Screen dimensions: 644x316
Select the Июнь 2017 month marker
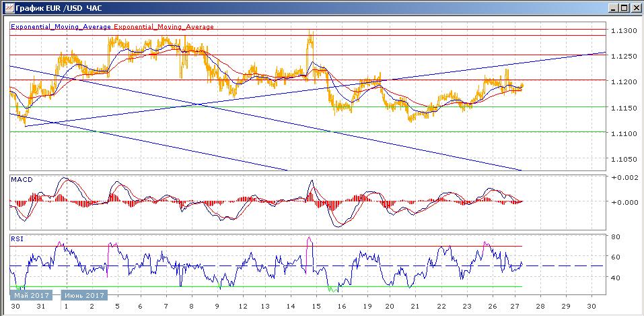pyautogui.click(x=83, y=295)
